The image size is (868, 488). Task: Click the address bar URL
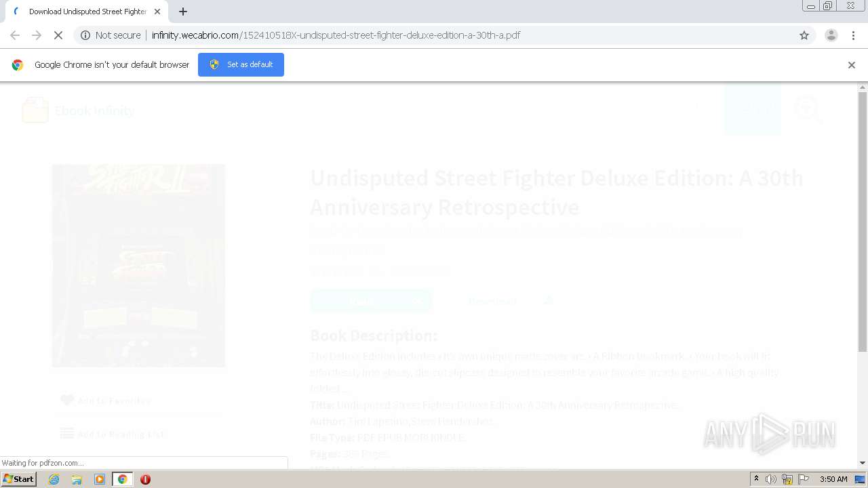point(336,35)
